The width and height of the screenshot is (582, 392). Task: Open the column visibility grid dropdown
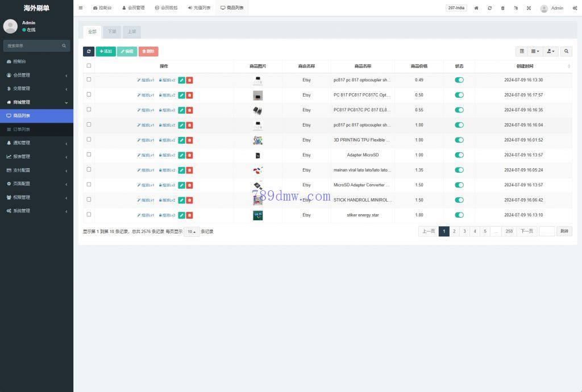point(535,51)
